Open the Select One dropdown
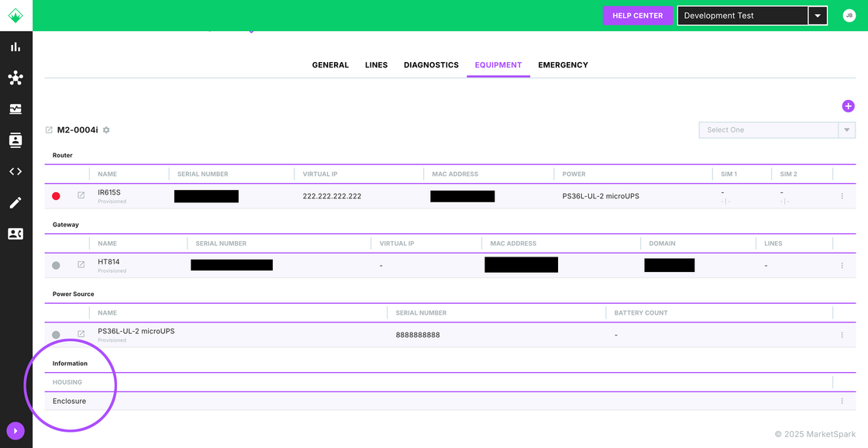This screenshot has width=868, height=448. (777, 130)
